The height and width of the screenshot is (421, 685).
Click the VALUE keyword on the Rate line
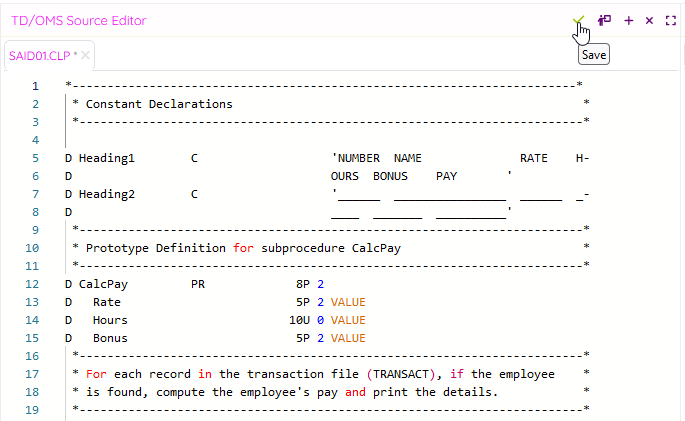(x=348, y=302)
